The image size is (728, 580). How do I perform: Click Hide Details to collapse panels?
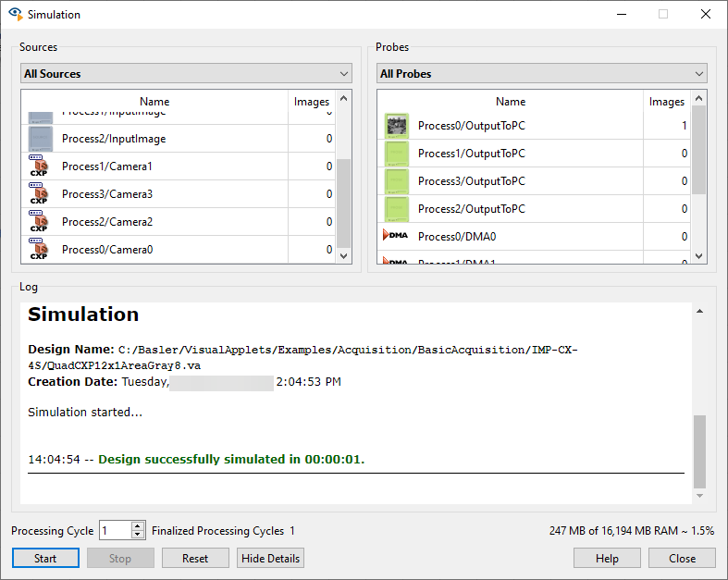(270, 559)
